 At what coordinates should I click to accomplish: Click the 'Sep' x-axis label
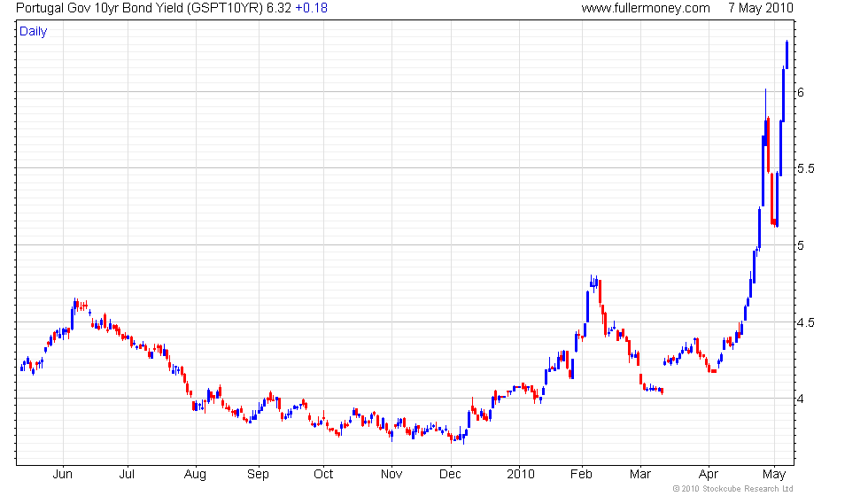258,475
